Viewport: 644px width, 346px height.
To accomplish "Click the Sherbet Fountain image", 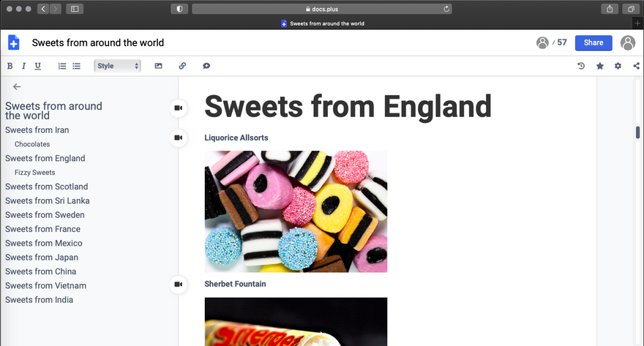I will pyautogui.click(x=296, y=322).
